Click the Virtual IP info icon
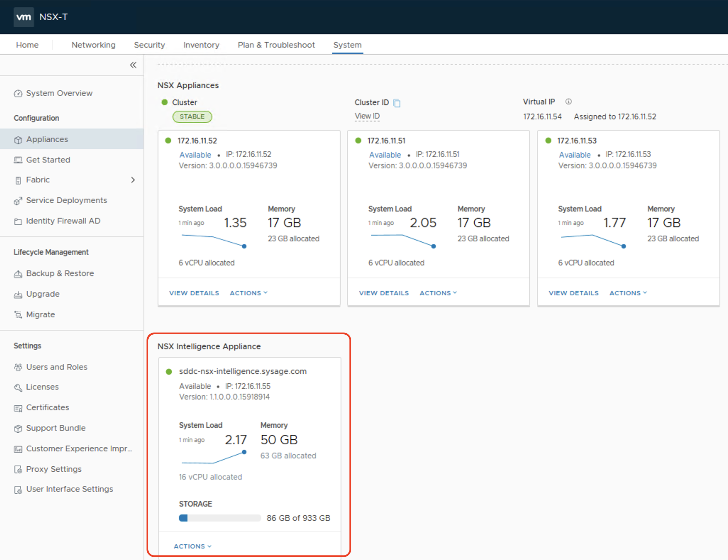 tap(568, 101)
